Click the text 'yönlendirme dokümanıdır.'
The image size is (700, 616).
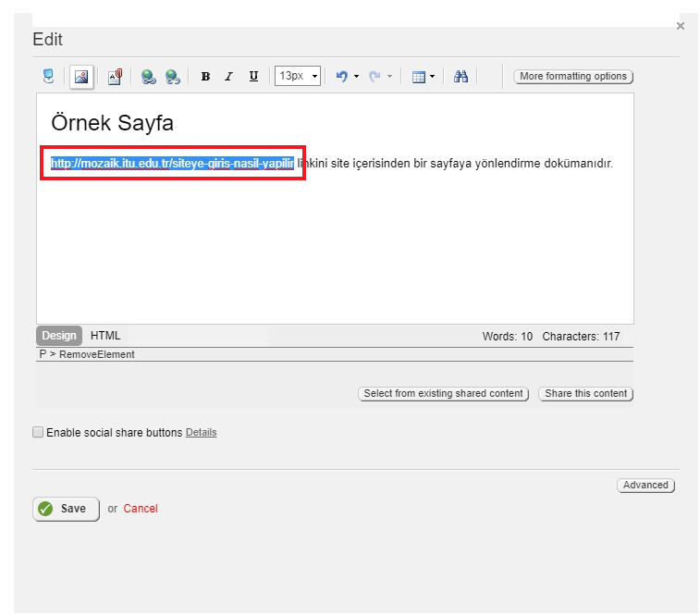[x=544, y=164]
